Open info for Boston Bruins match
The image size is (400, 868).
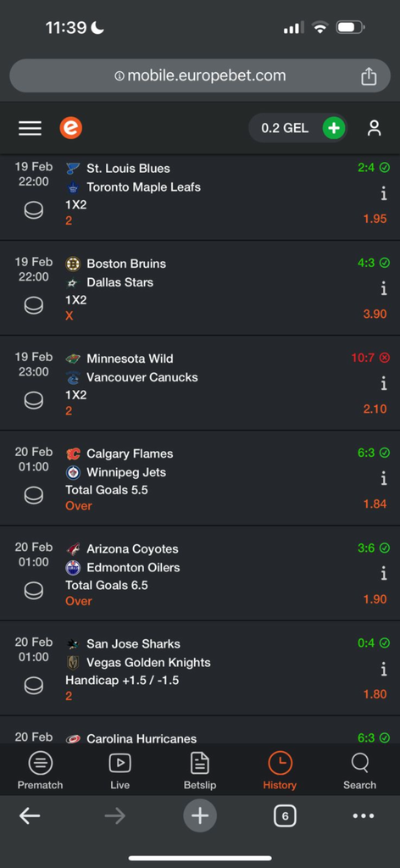point(383,288)
